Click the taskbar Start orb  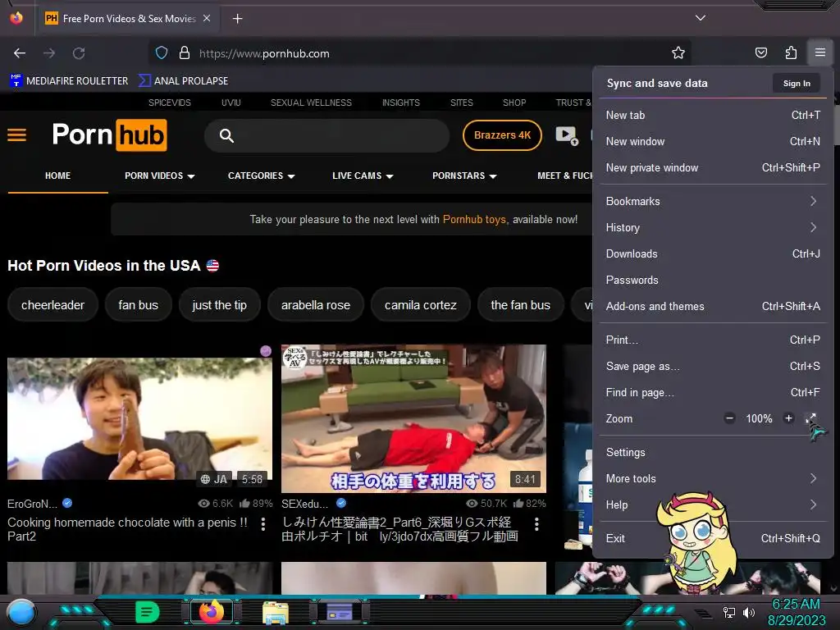[x=21, y=612]
